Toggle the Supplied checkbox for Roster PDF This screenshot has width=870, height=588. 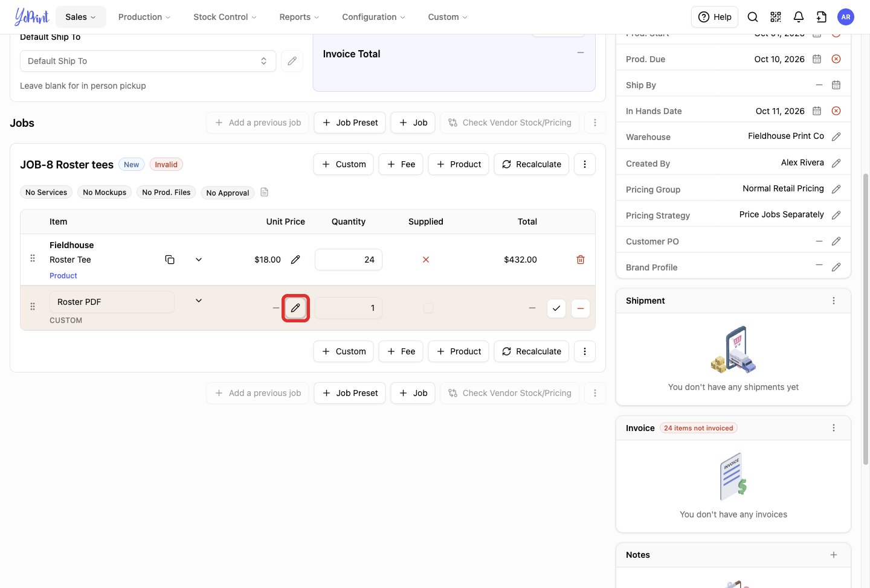pyautogui.click(x=428, y=308)
